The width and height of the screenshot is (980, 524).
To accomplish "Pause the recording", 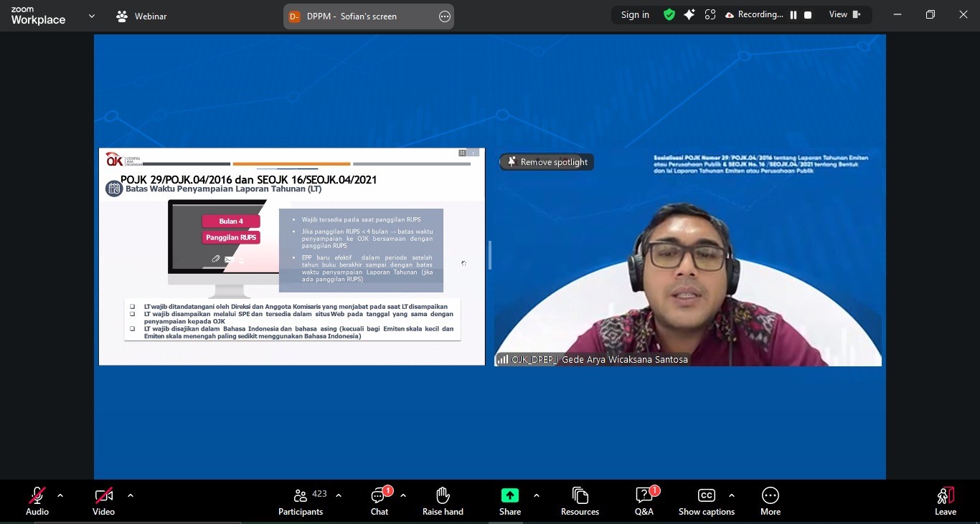I will (x=793, y=15).
